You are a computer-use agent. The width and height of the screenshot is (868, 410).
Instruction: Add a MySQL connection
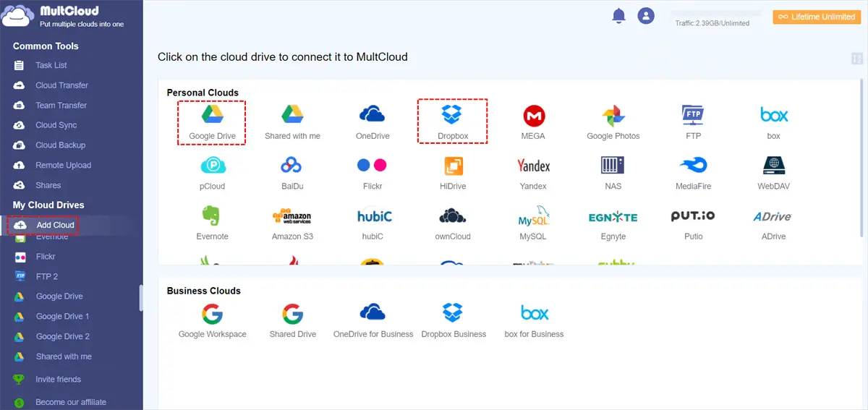533,223
